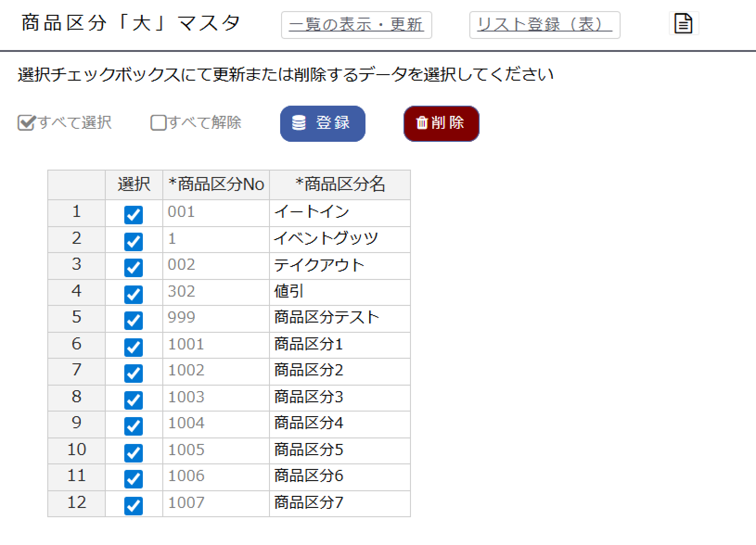Click the 商品区分No field containing 001
The width and height of the screenshot is (756, 545).
coord(215,212)
